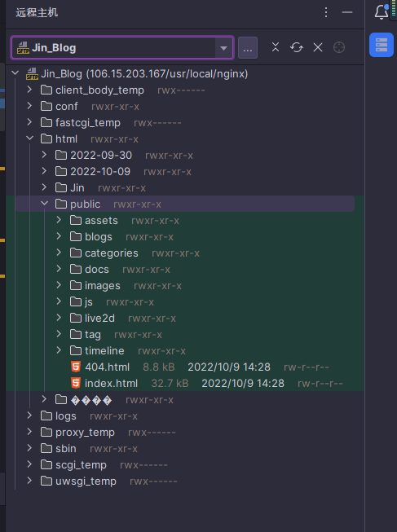The width and height of the screenshot is (397, 532).
Task: Expand the 2022-10-09 folder chevron
Action: (x=44, y=171)
